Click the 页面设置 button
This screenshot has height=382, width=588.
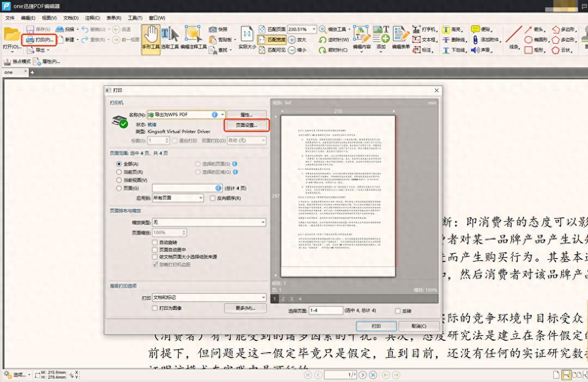pyautogui.click(x=246, y=125)
